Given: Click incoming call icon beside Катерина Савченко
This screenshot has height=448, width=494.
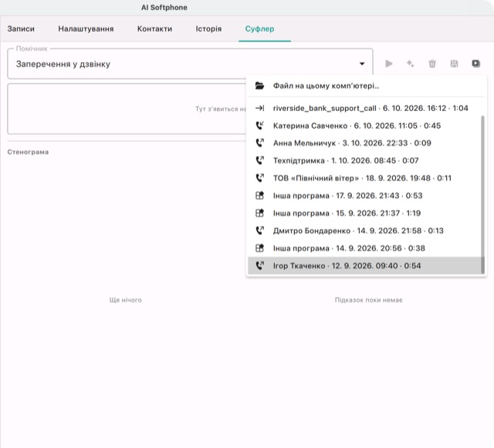Looking at the screenshot, I should coord(259,126).
